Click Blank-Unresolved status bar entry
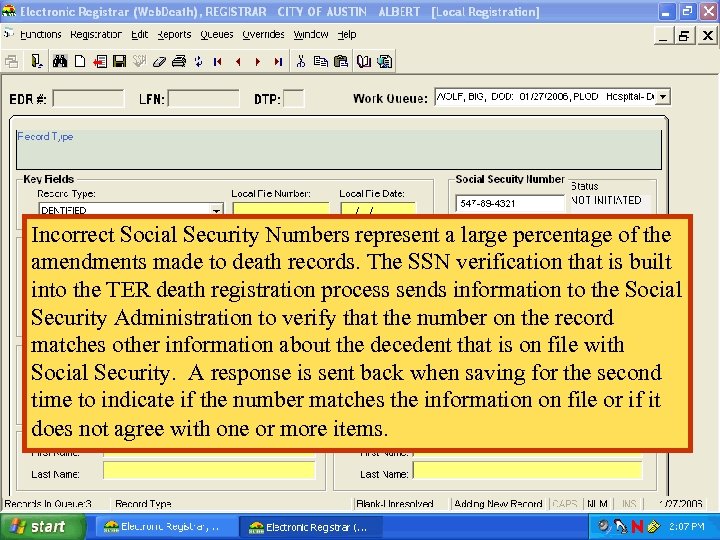The width and height of the screenshot is (720, 540). pyautogui.click(x=394, y=504)
